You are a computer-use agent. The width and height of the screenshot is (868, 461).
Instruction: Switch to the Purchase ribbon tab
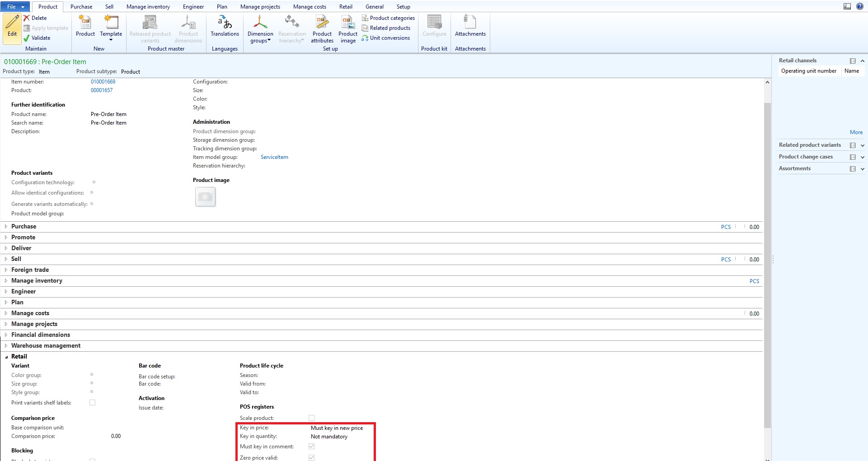81,7
